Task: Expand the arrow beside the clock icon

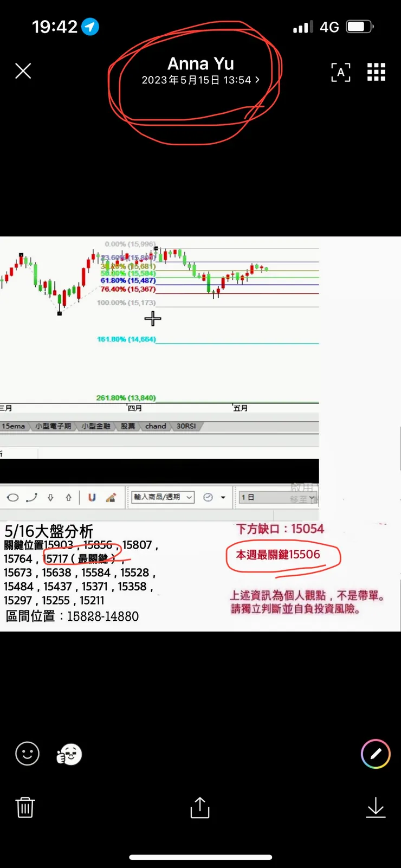Action: 223,498
